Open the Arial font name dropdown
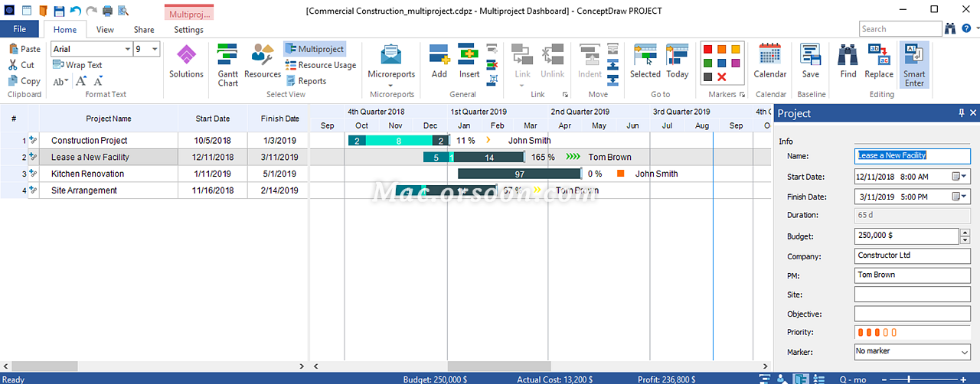This screenshot has width=980, height=384. point(127,49)
